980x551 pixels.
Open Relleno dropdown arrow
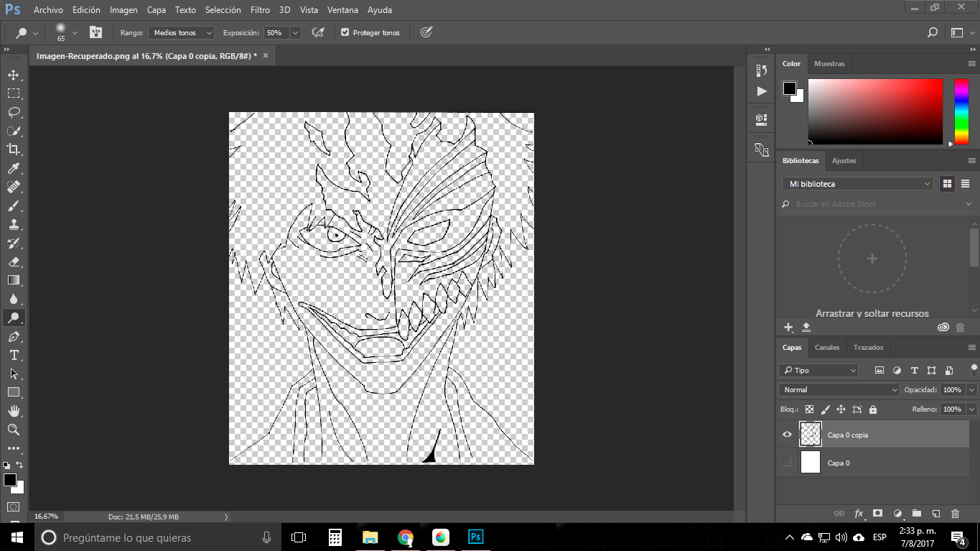coord(971,409)
